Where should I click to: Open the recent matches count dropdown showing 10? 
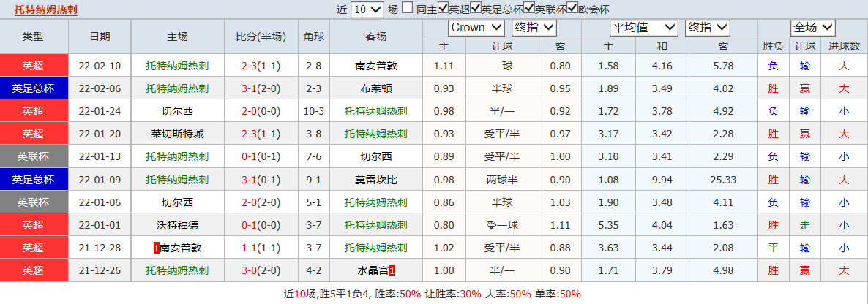[367, 9]
